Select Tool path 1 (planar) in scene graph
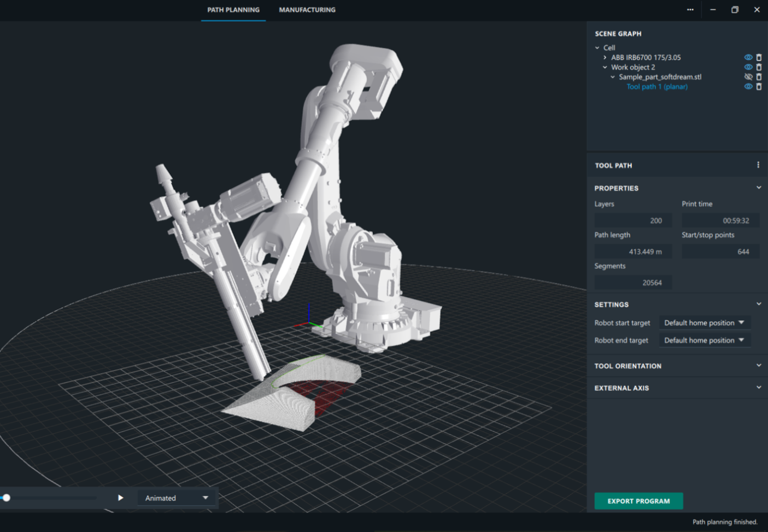This screenshot has height=532, width=768. click(656, 86)
